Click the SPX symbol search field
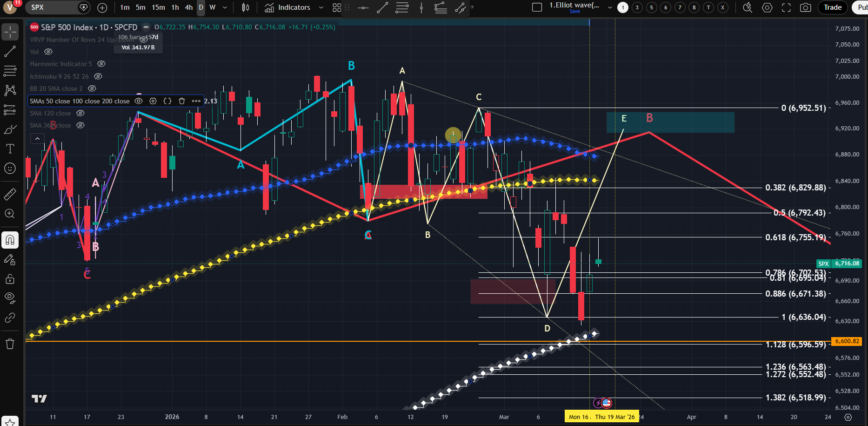This screenshot has height=426, width=868. [x=52, y=7]
